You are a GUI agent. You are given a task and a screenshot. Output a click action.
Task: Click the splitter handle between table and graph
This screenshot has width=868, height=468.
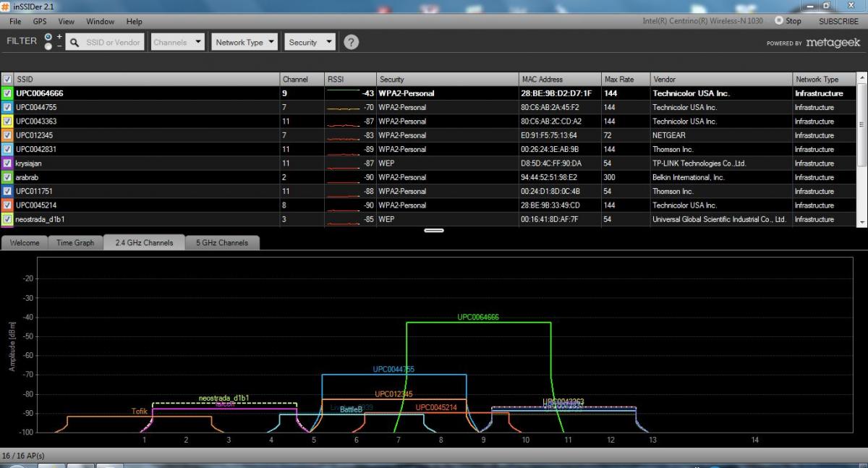(x=434, y=231)
